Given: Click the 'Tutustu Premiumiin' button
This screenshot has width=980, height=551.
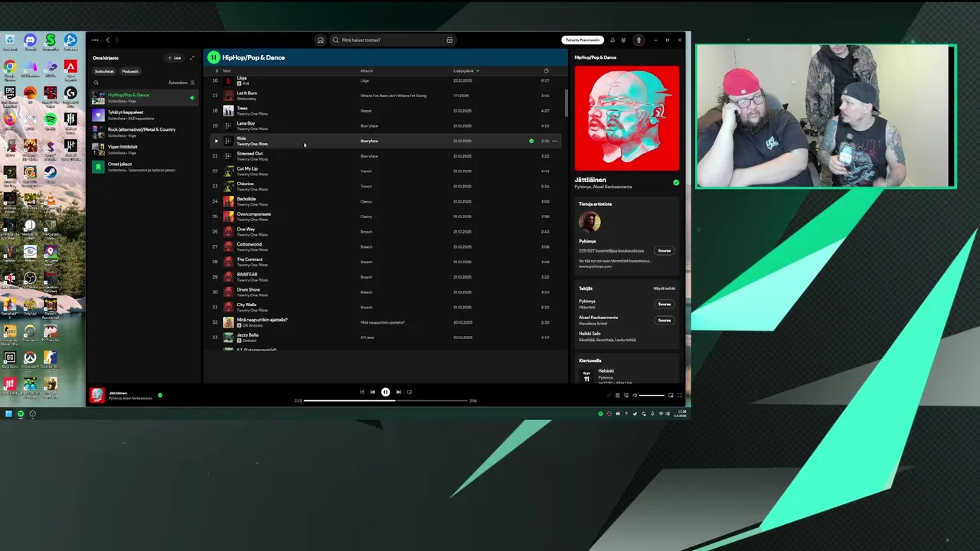Looking at the screenshot, I should coord(583,40).
